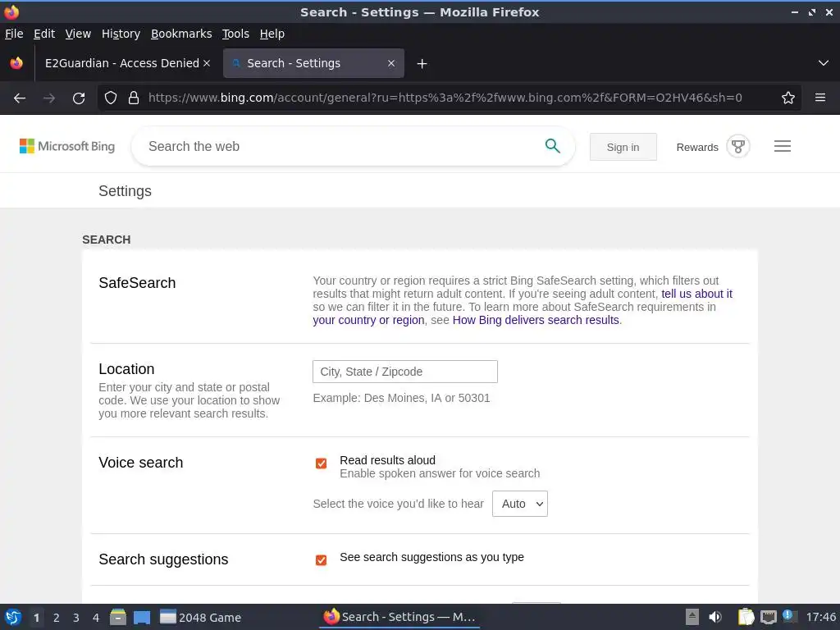The image size is (840, 630).
Task: Open the Tools menu
Action: tap(235, 34)
